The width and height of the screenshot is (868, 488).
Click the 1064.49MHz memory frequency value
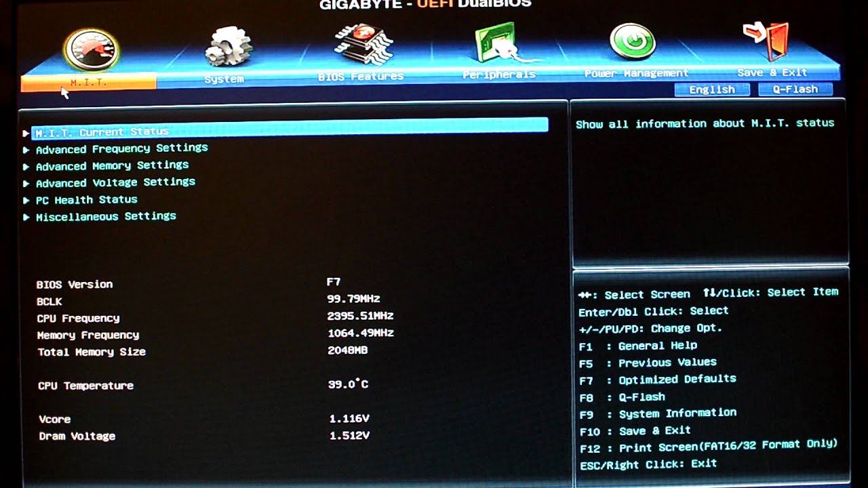361,333
